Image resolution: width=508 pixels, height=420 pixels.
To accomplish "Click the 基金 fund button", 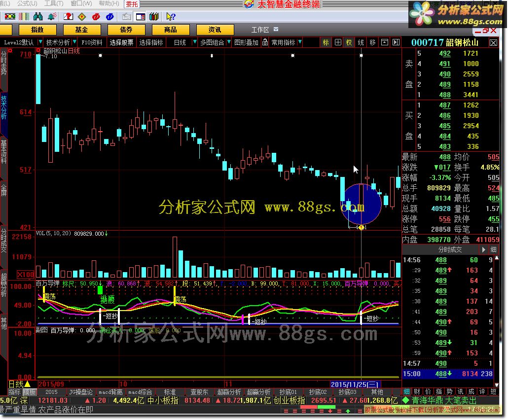I will (x=82, y=30).
